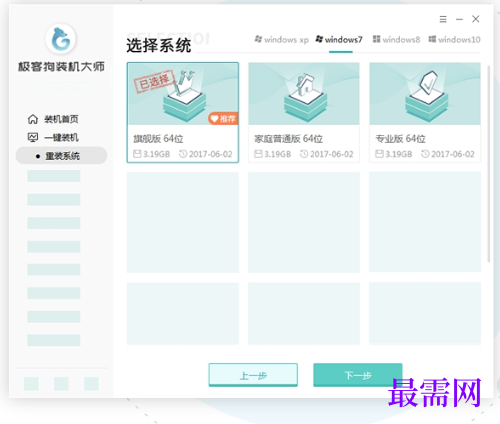Switch to the windows8 tab
500x424 pixels.
(396, 40)
